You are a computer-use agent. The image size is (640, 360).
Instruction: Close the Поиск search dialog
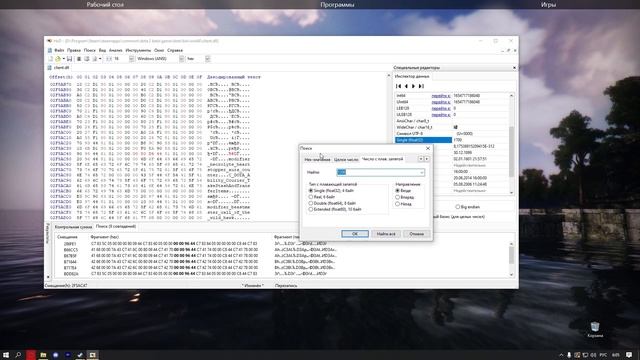[428, 148]
